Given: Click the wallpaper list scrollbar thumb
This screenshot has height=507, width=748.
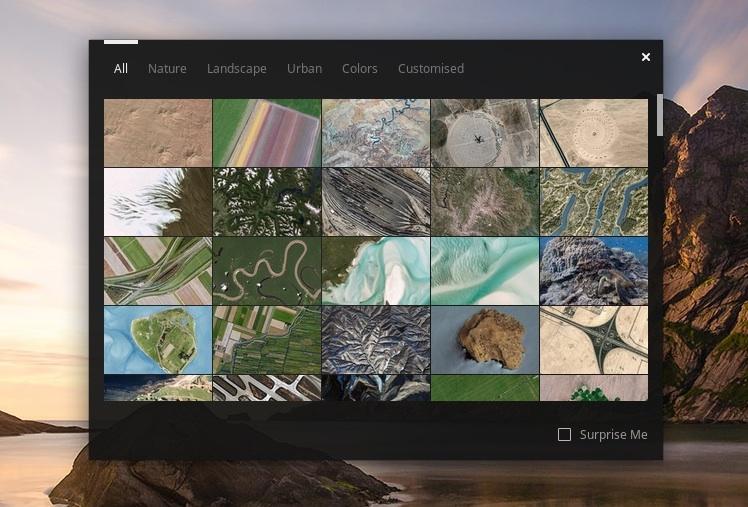Looking at the screenshot, I should click(x=660, y=115).
